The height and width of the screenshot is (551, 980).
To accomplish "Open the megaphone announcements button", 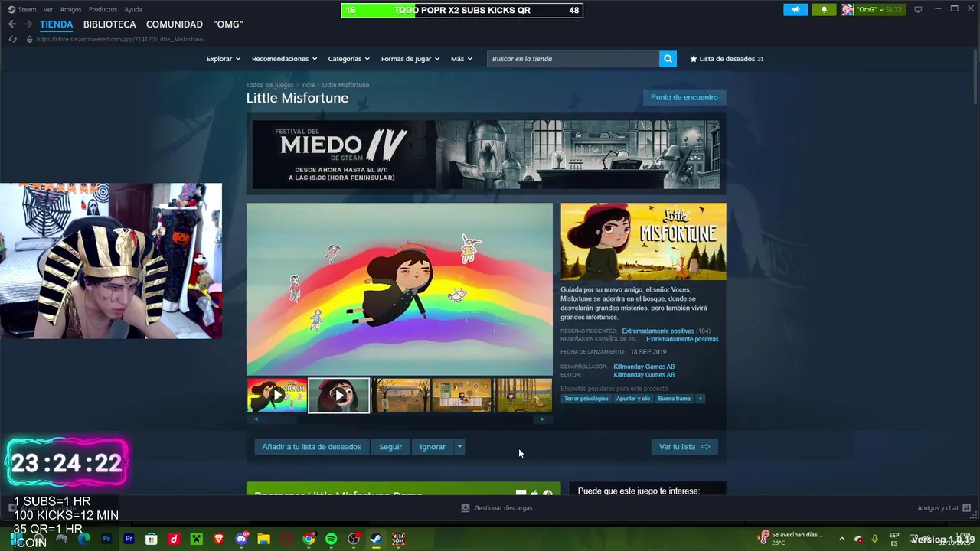I will 795,9.
